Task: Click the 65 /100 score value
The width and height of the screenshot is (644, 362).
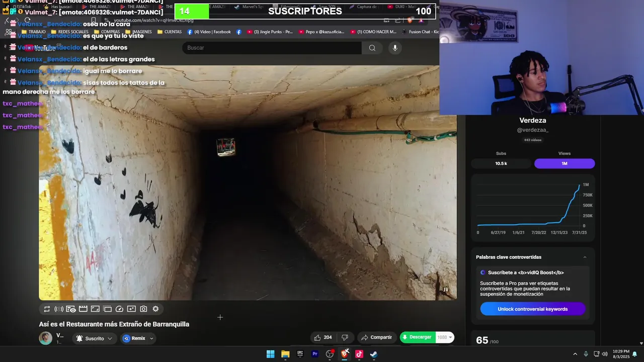Action: click(x=487, y=340)
